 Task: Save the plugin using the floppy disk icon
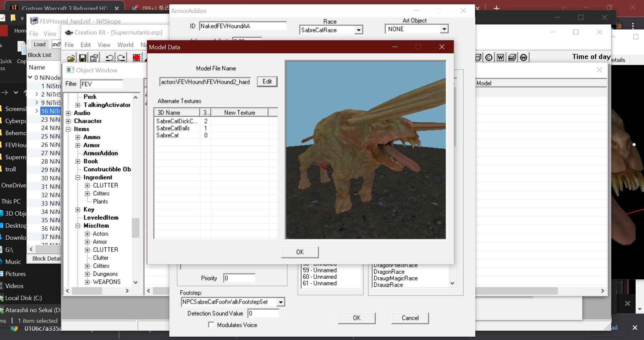[x=83, y=58]
